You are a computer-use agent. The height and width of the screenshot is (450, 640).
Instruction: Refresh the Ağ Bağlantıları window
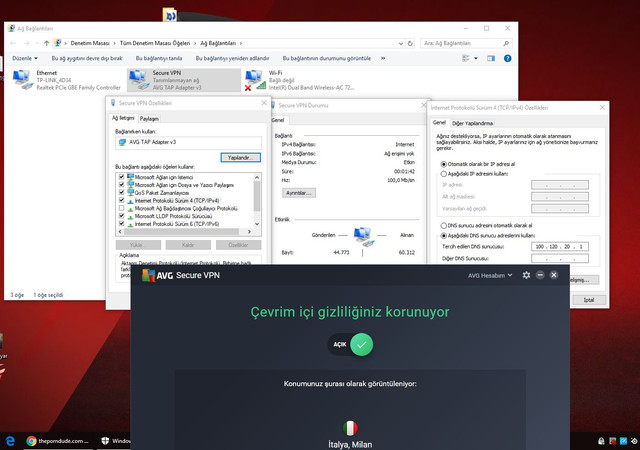[410, 43]
